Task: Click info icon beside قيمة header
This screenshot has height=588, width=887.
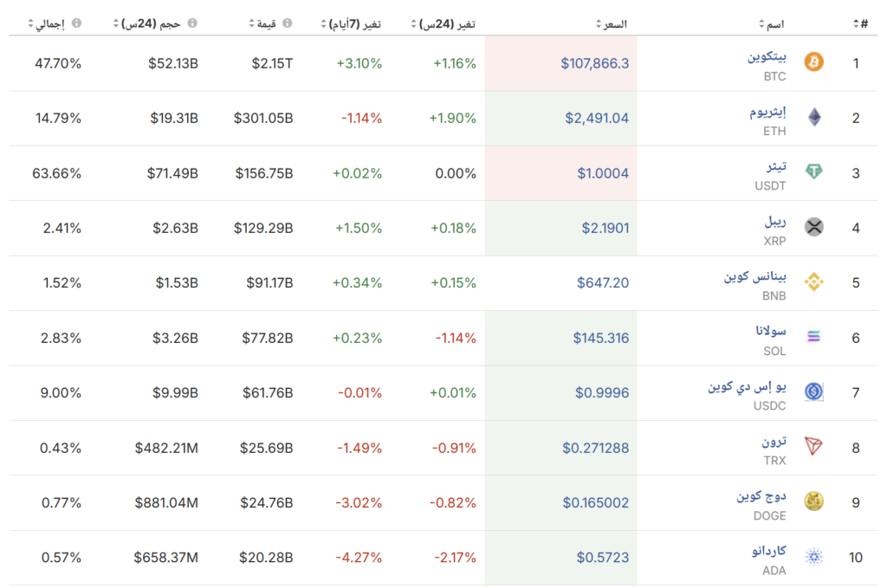Action: click(288, 23)
